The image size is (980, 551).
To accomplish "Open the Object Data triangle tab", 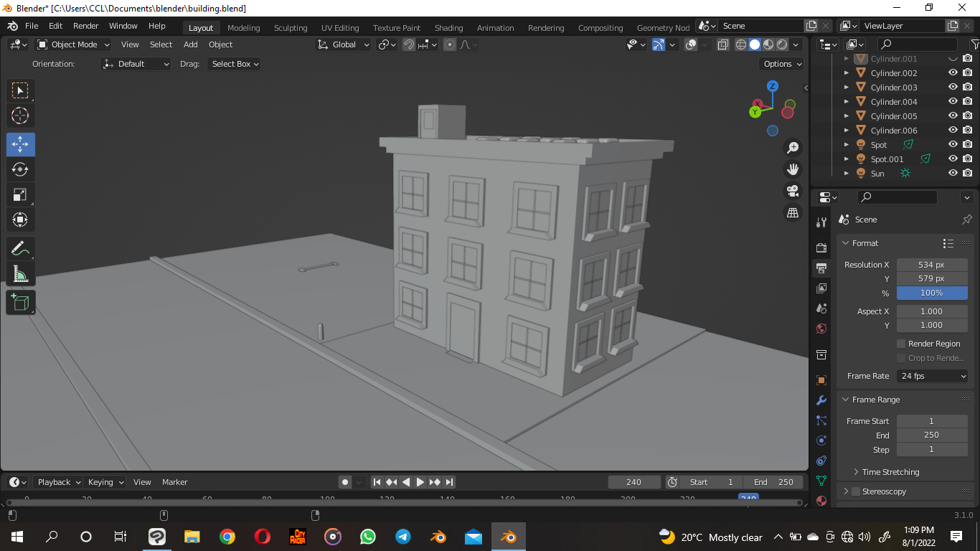I will point(821,481).
